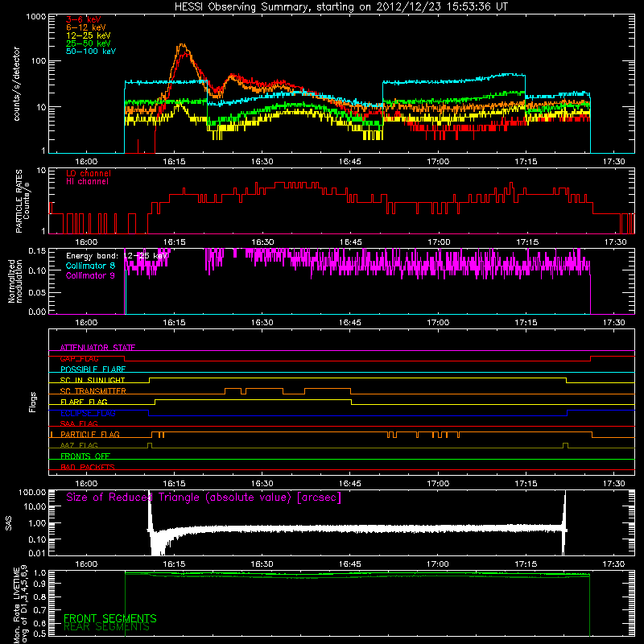Click the GAP_FLAG label

pyautogui.click(x=79, y=358)
